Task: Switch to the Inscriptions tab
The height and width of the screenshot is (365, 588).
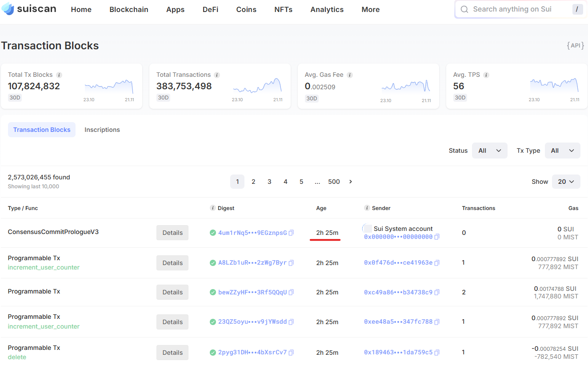Action: pos(102,130)
